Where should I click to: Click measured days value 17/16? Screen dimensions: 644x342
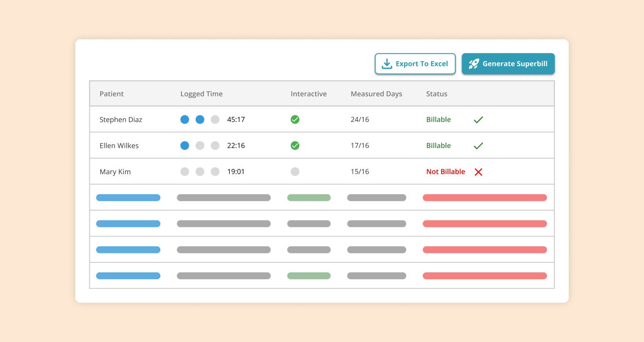click(x=360, y=146)
